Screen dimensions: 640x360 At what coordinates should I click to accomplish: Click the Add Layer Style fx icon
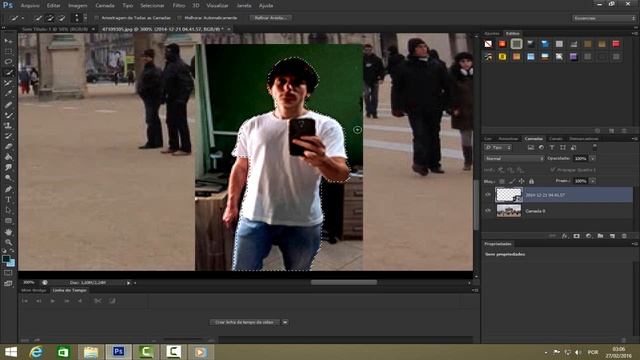click(564, 236)
